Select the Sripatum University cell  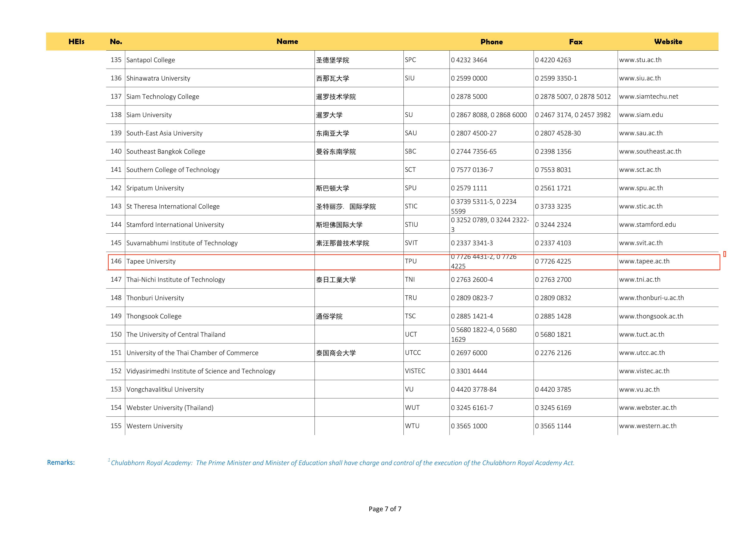tap(220, 188)
